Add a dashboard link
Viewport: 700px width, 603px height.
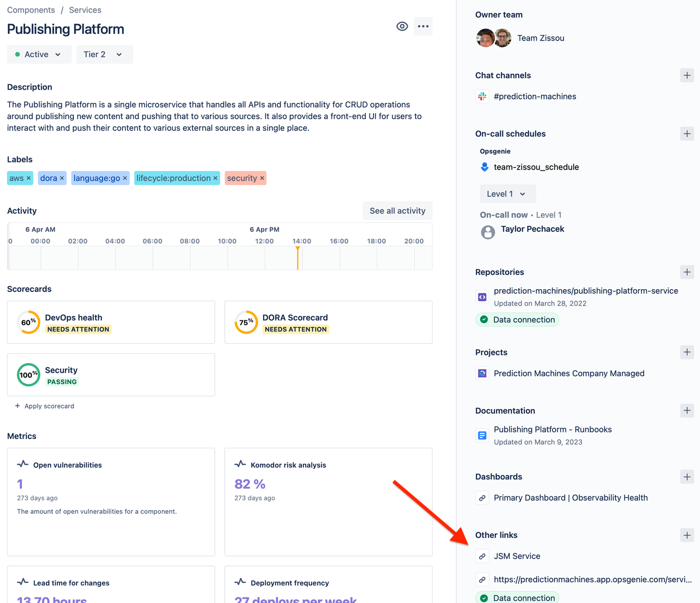687,477
